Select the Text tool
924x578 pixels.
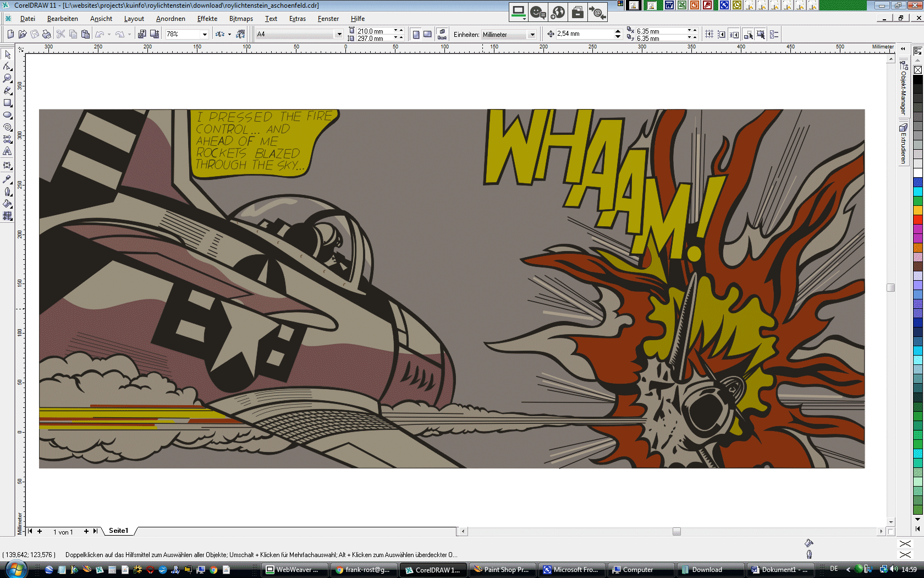[8, 151]
